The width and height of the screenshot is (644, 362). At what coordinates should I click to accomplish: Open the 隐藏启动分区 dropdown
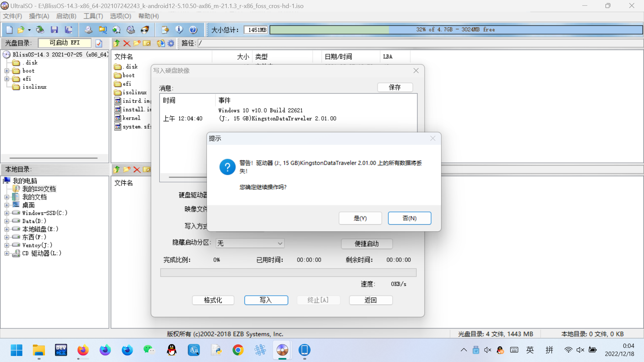[x=250, y=243]
